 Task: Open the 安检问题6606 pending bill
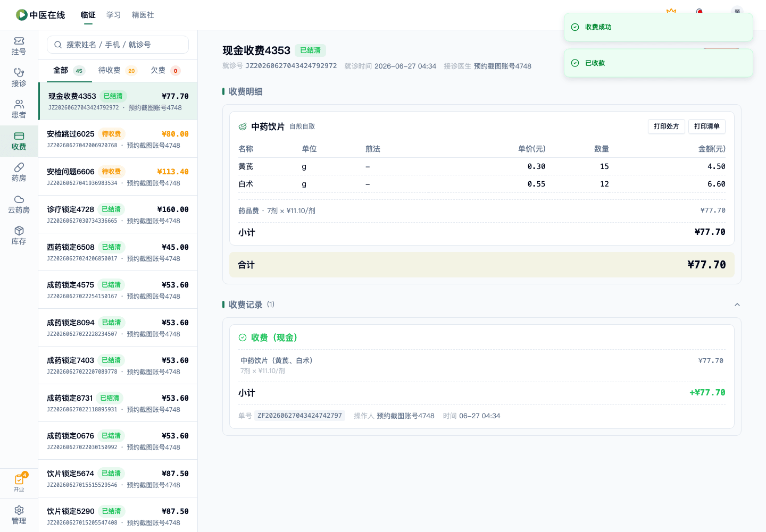point(118,176)
